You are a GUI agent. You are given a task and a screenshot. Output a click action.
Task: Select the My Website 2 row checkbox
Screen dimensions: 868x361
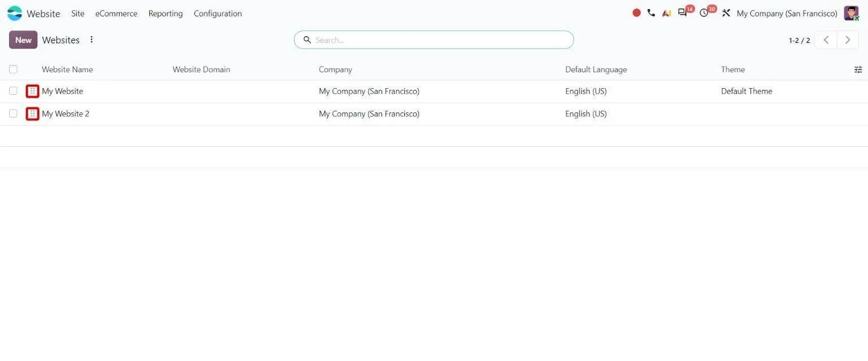tap(13, 113)
